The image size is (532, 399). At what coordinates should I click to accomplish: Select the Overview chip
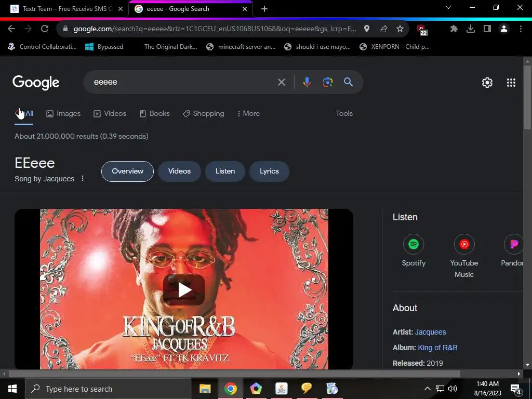point(128,171)
